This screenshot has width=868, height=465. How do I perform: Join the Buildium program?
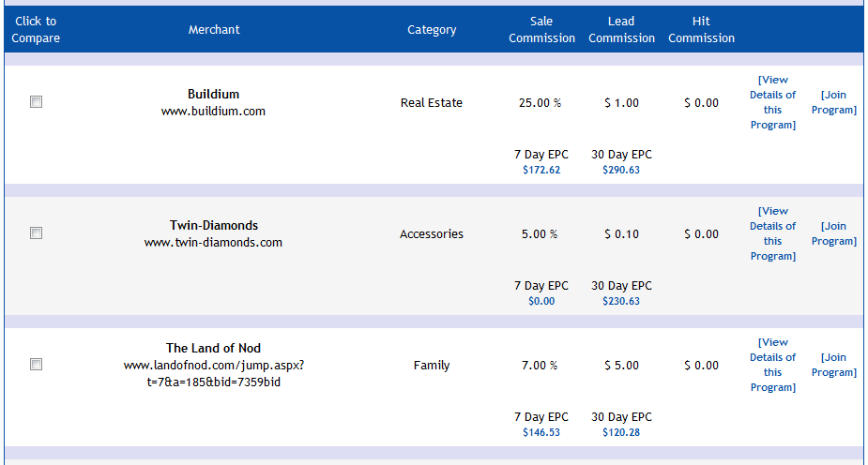[x=833, y=102]
